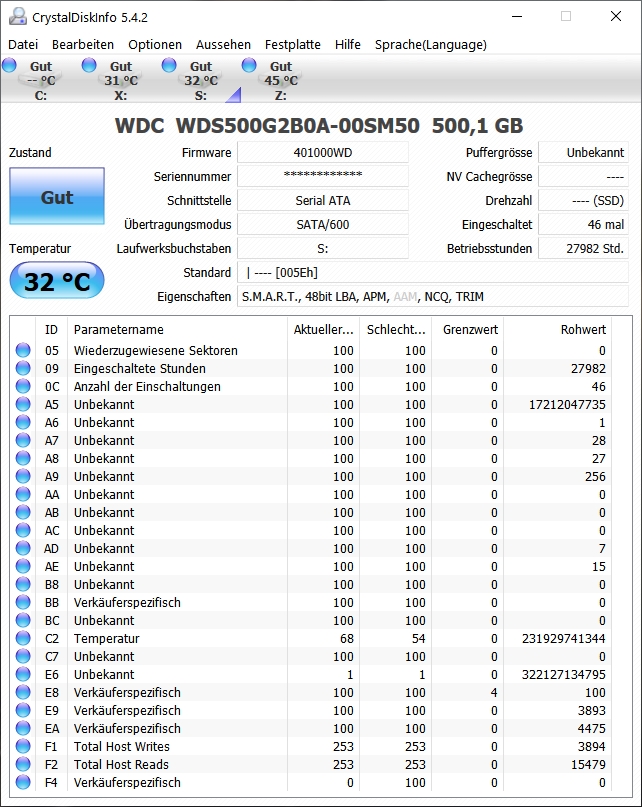
Task: Click the blue status orb for drive Z:
Action: [x=249, y=66]
